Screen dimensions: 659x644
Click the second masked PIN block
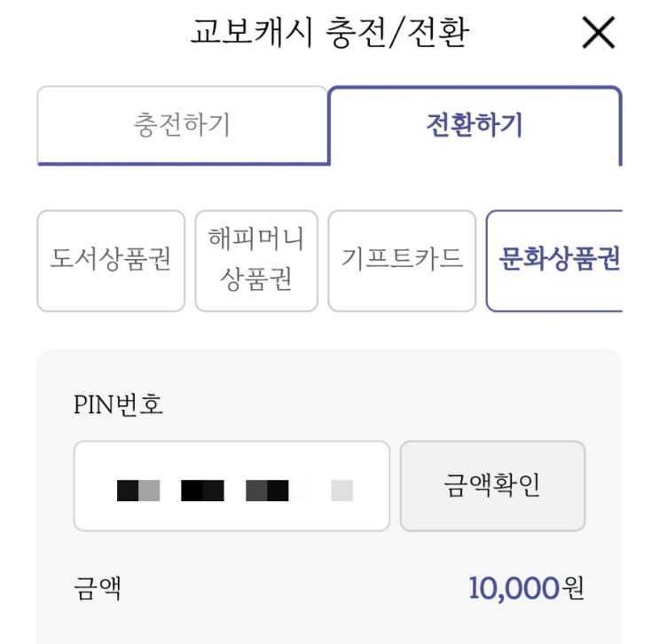point(202,491)
